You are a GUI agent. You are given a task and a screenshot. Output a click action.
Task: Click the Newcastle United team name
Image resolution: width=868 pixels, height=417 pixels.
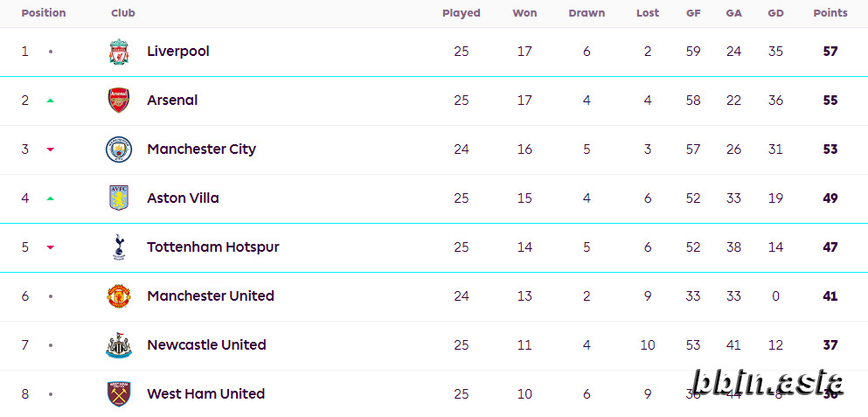coord(206,345)
